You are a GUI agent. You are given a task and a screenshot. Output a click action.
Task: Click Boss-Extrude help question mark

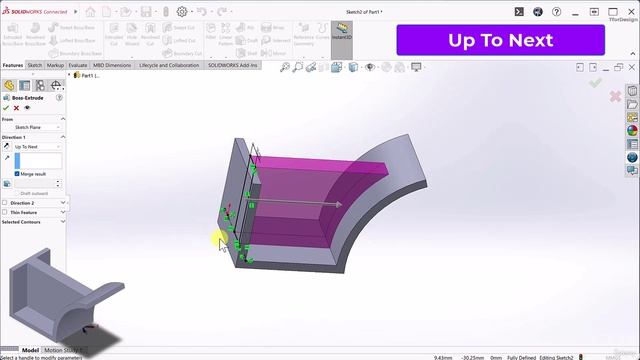tap(59, 98)
